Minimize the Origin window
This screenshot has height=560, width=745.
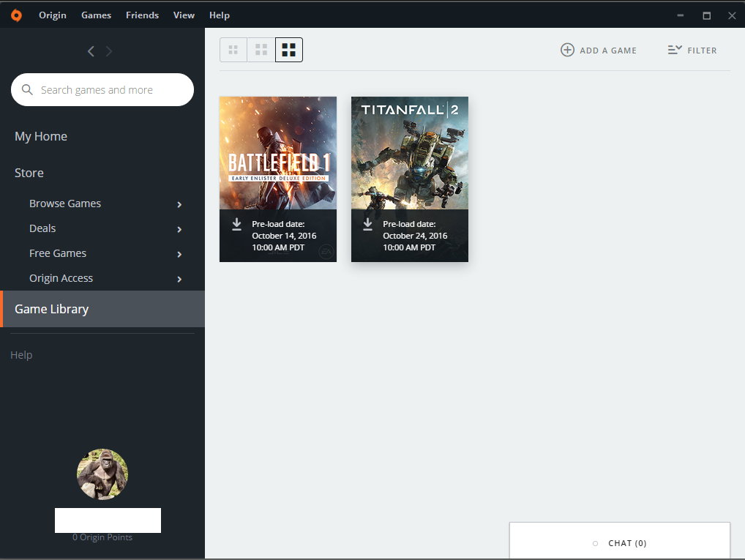(681, 15)
